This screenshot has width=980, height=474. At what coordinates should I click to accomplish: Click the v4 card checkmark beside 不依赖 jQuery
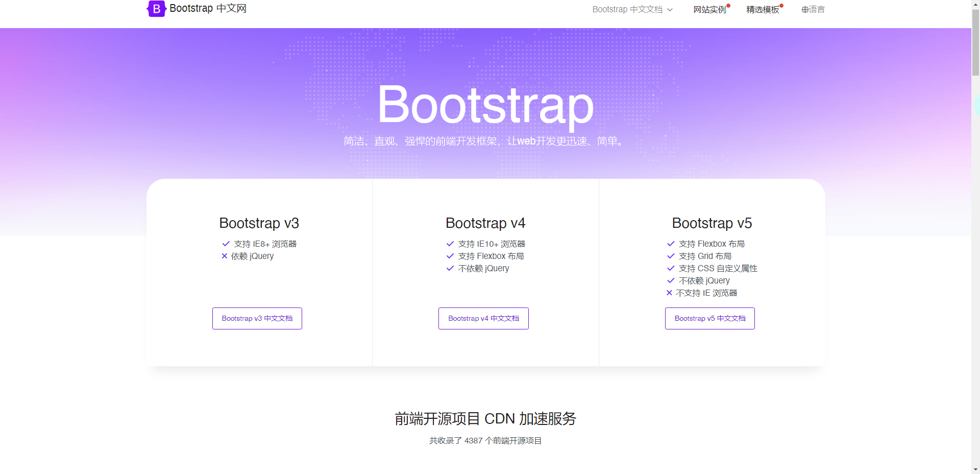[450, 268]
